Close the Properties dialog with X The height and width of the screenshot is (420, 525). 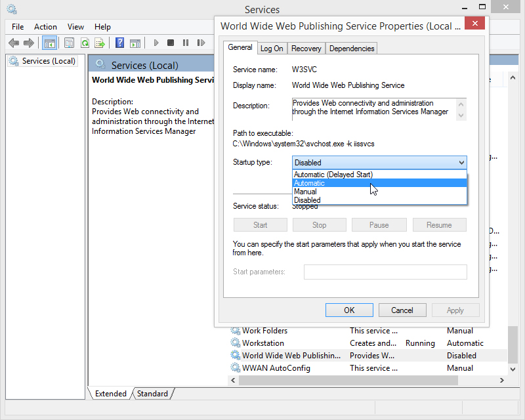pos(474,24)
